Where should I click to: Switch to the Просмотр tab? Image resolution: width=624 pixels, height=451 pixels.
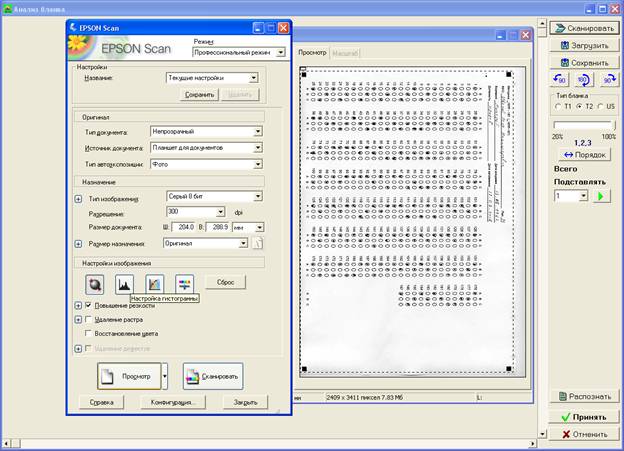[312, 53]
